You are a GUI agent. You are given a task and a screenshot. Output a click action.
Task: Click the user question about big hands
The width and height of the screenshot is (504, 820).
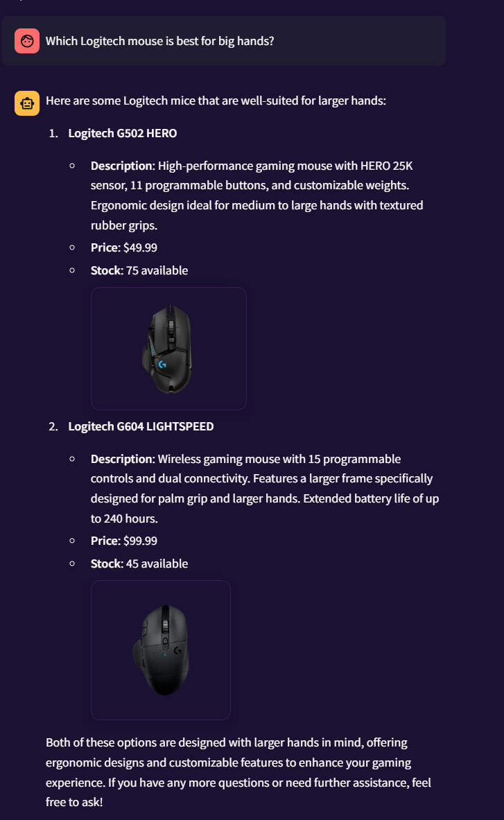pyautogui.click(x=159, y=41)
